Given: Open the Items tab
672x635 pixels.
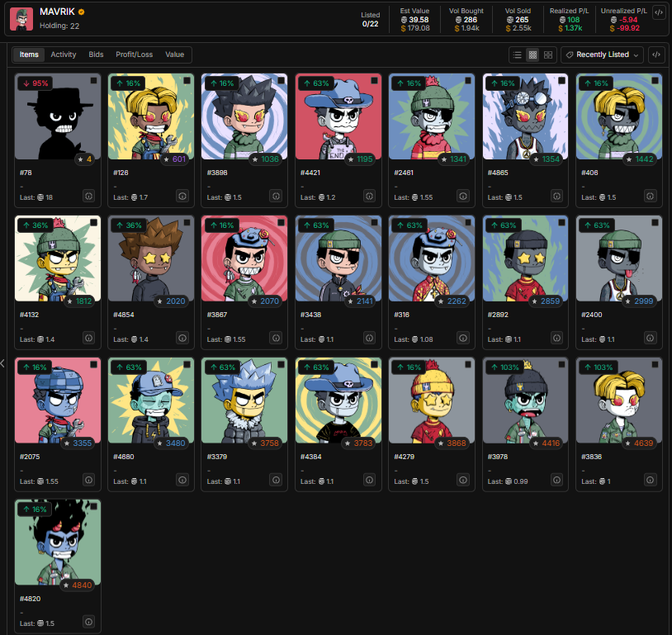Looking at the screenshot, I should [x=29, y=54].
